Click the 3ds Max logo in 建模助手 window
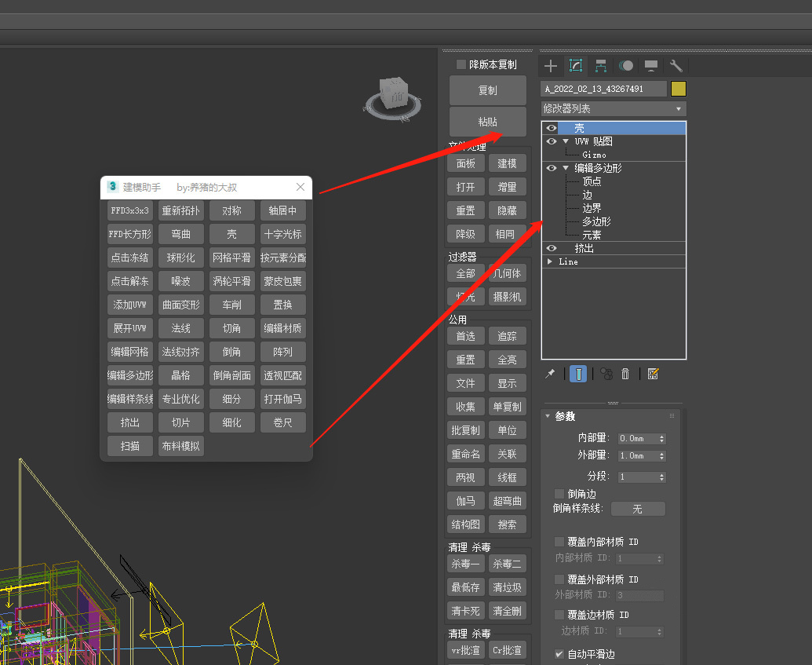812x665 pixels. pos(112,187)
